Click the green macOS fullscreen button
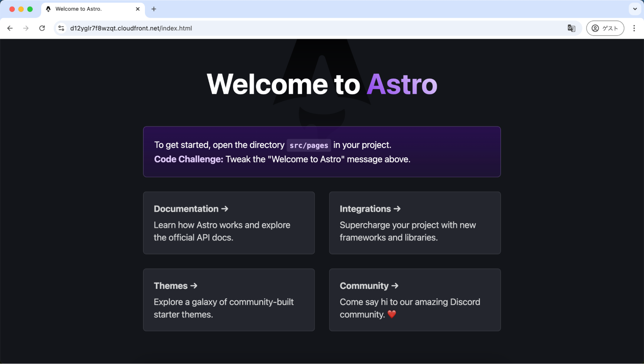644x364 pixels. (x=30, y=9)
